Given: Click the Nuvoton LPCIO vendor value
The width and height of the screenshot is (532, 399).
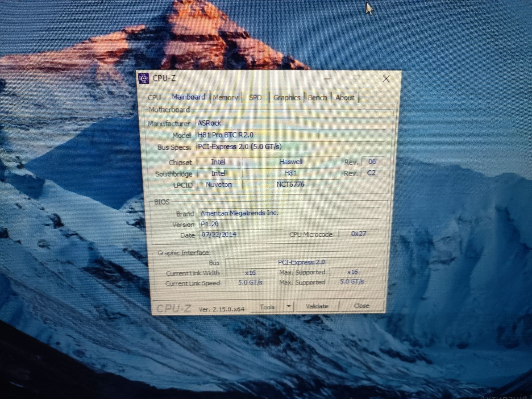Looking at the screenshot, I should coord(219,184).
